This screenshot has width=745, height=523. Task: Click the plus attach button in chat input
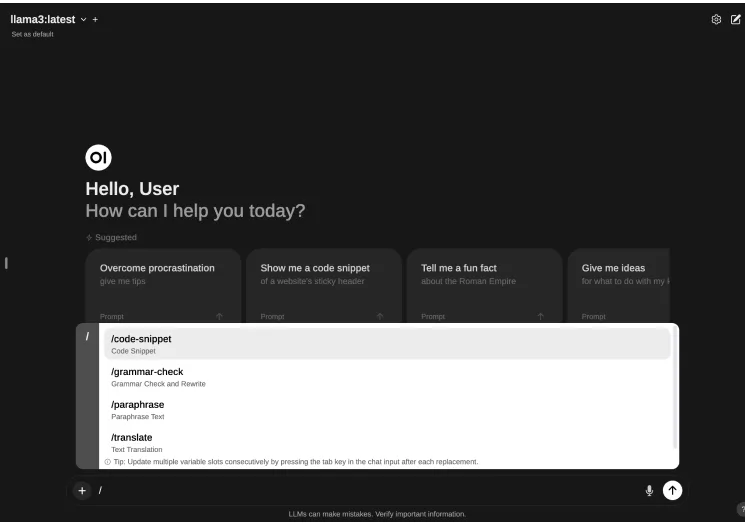tap(82, 490)
